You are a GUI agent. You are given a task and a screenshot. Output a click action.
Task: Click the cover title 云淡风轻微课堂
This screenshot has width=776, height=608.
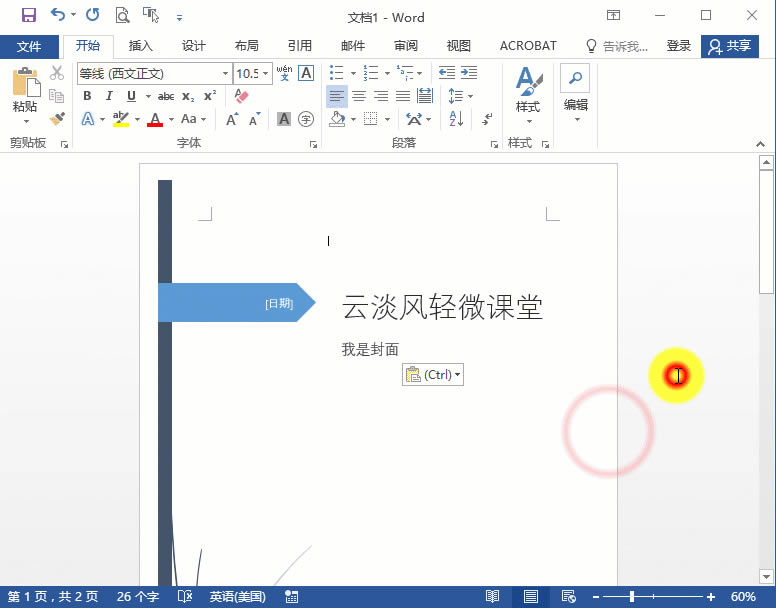(442, 307)
